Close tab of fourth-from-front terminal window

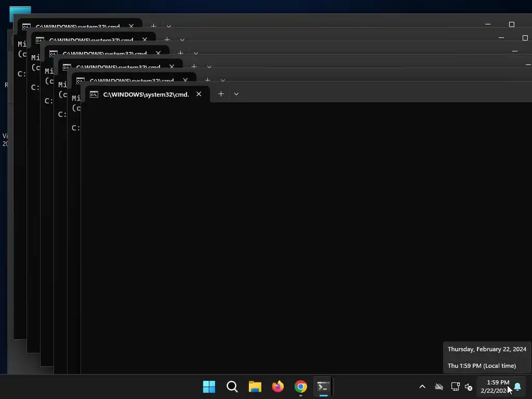(x=158, y=52)
